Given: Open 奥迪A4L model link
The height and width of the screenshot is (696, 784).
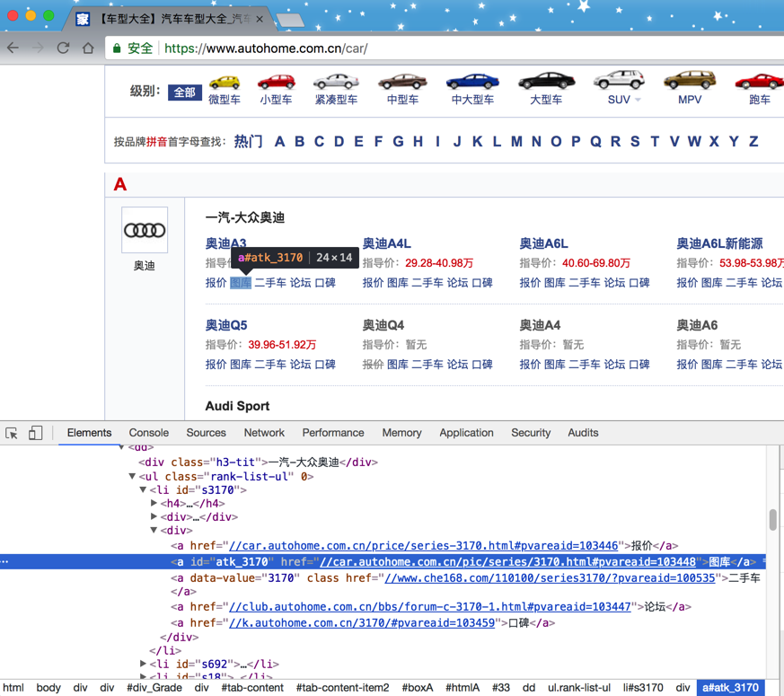Looking at the screenshot, I should (x=386, y=243).
